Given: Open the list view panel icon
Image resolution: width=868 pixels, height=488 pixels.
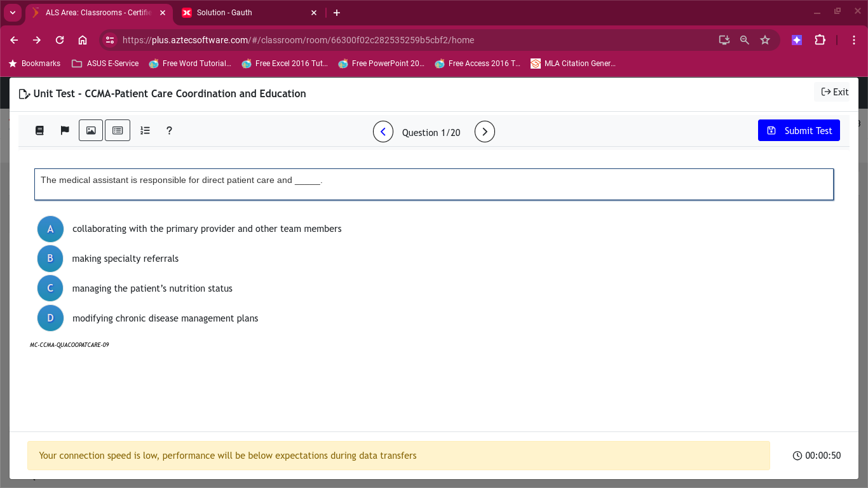Looking at the screenshot, I should [x=117, y=130].
